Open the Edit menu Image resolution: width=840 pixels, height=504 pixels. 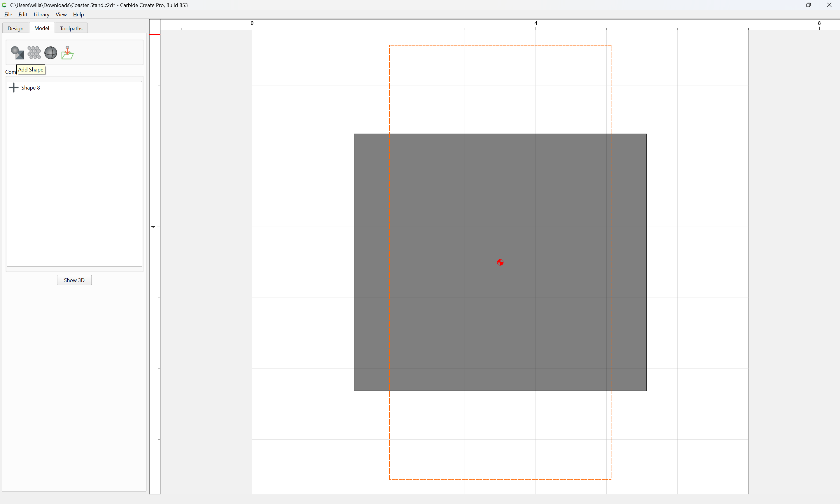[x=23, y=14]
